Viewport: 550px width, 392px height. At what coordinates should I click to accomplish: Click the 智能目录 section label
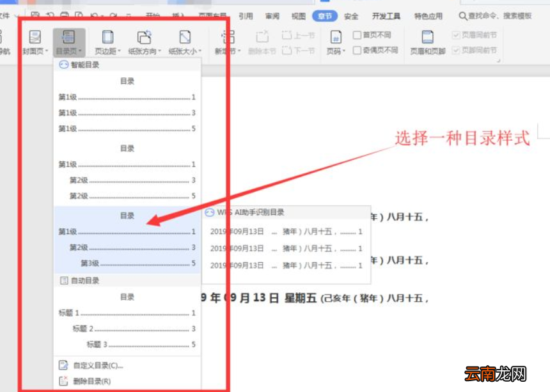click(x=85, y=65)
